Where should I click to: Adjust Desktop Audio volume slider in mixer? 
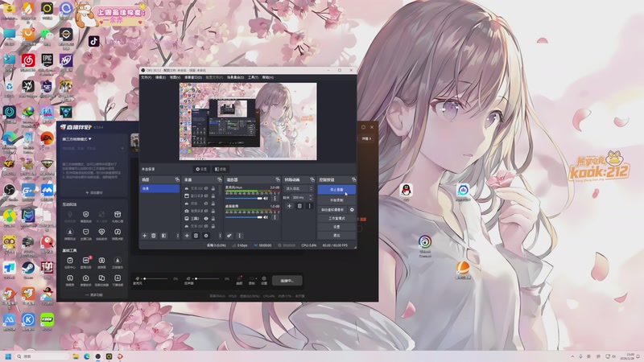coord(244,217)
